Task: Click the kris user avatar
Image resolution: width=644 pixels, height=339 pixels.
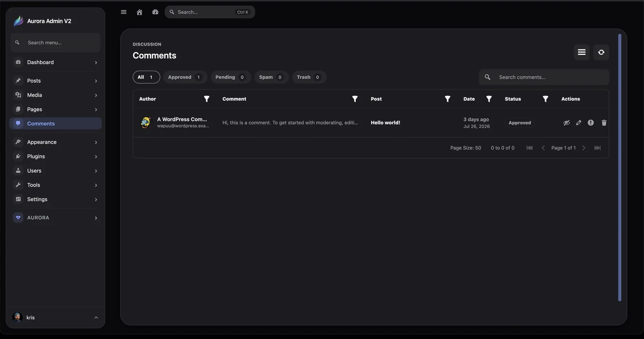Action: pyautogui.click(x=17, y=317)
